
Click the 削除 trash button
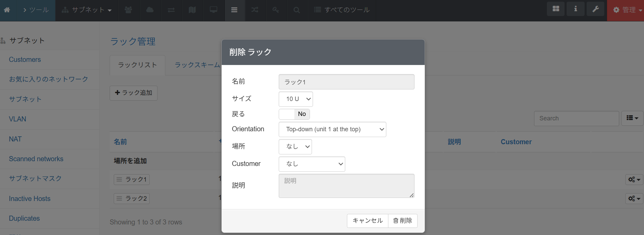click(x=403, y=221)
